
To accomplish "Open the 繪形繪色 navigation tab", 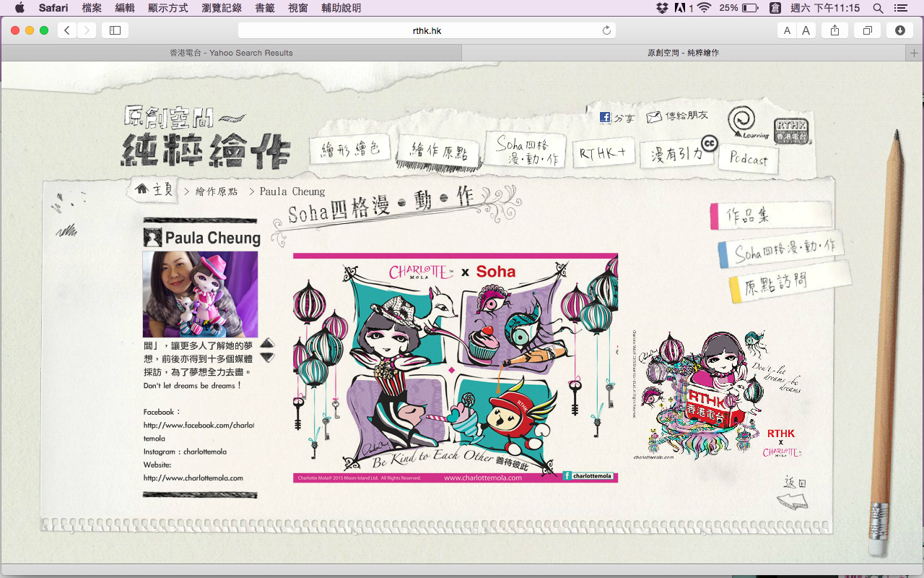I will (350, 149).
